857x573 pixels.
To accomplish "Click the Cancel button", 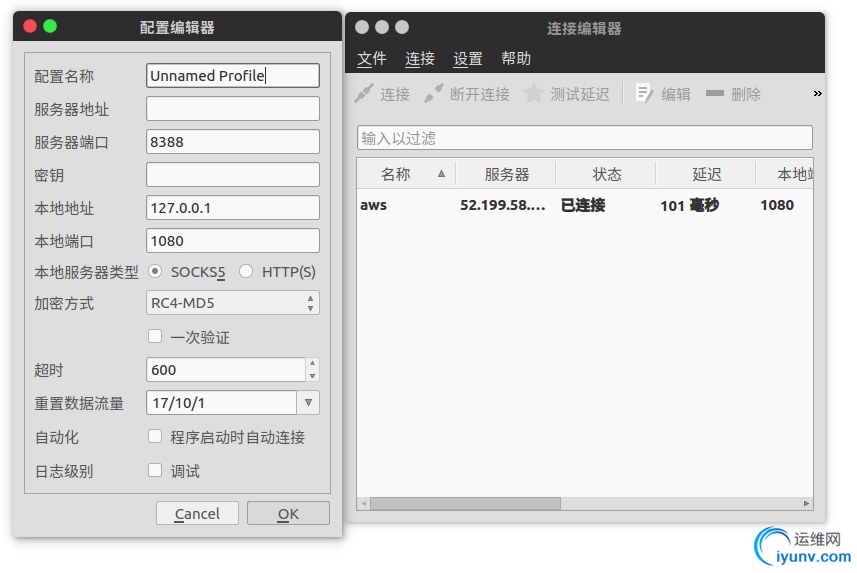I will pos(197,513).
